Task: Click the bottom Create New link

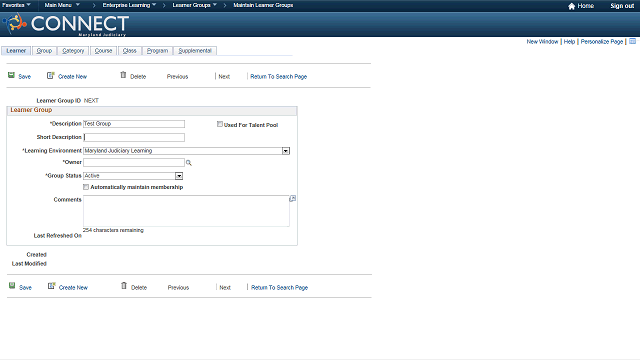Action: [73, 288]
